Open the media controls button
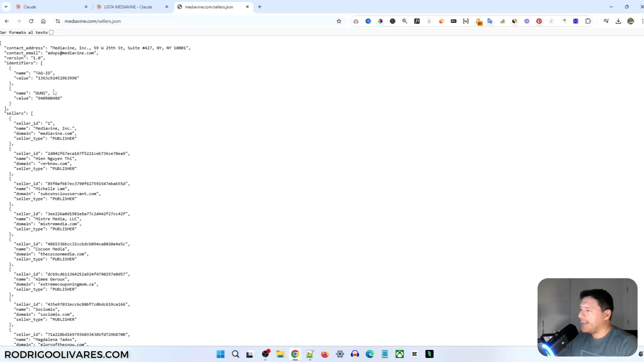Viewport: 644px width, 362px height. pyautogui.click(x=606, y=21)
